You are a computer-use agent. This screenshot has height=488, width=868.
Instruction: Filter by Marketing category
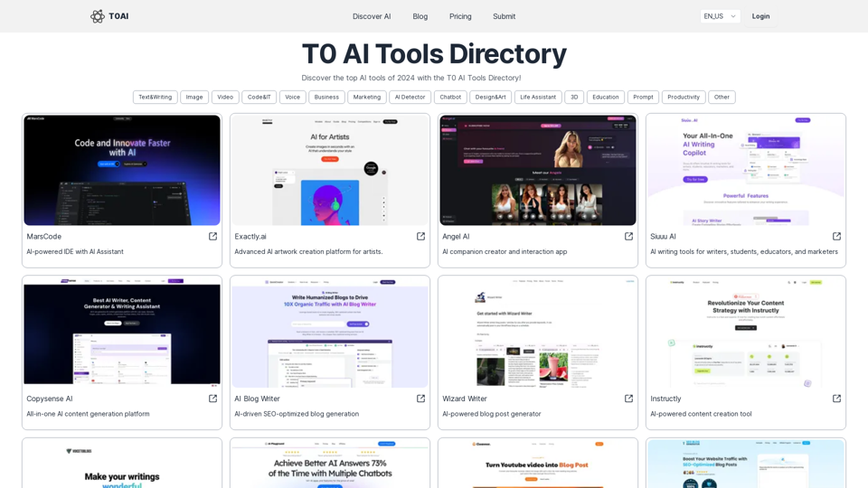tap(367, 97)
